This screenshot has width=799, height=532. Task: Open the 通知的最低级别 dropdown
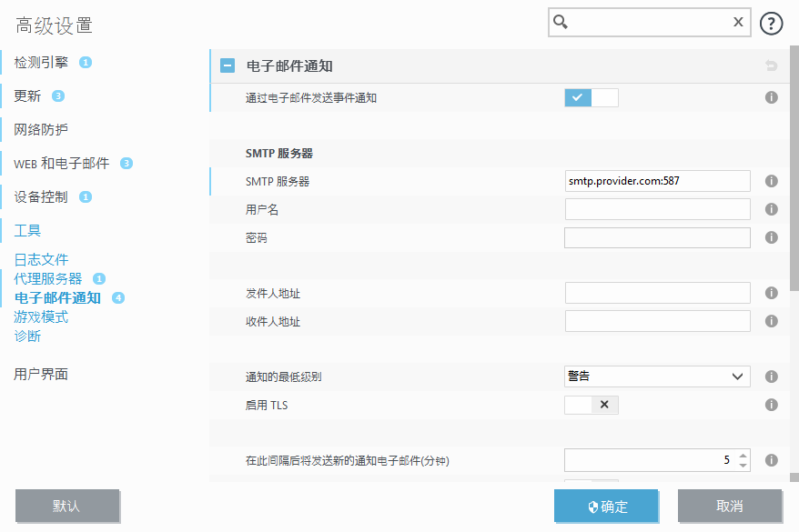coord(656,376)
